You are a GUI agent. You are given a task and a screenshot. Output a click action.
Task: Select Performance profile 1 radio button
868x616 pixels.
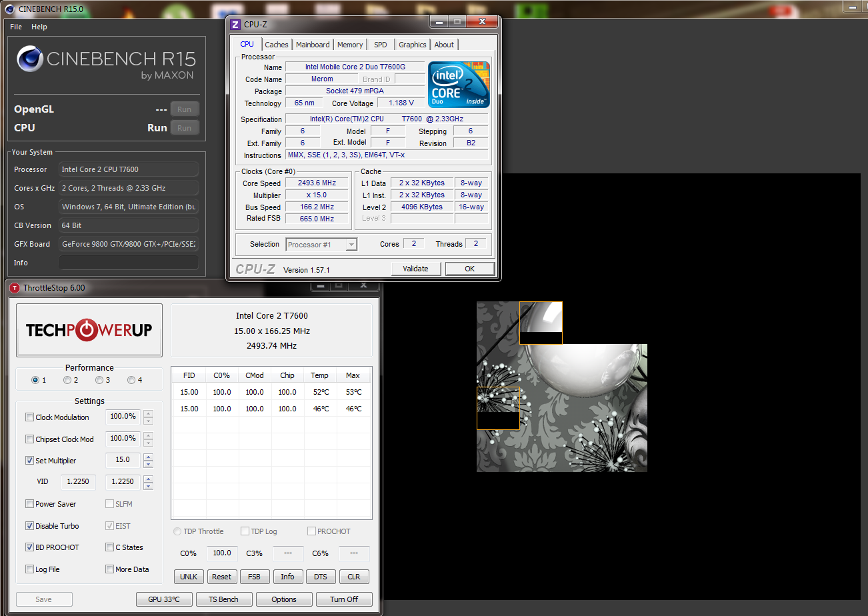35,380
